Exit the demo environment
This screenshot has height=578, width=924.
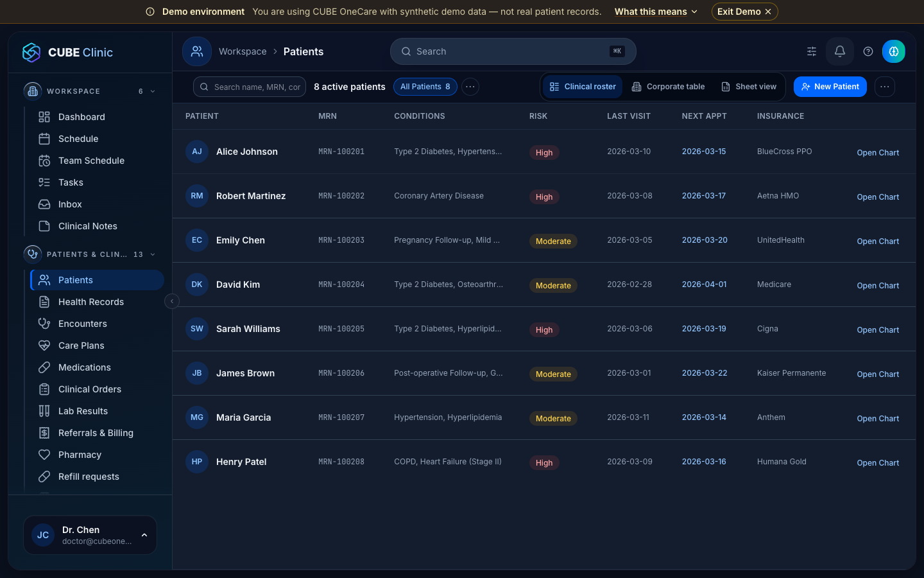pos(744,12)
